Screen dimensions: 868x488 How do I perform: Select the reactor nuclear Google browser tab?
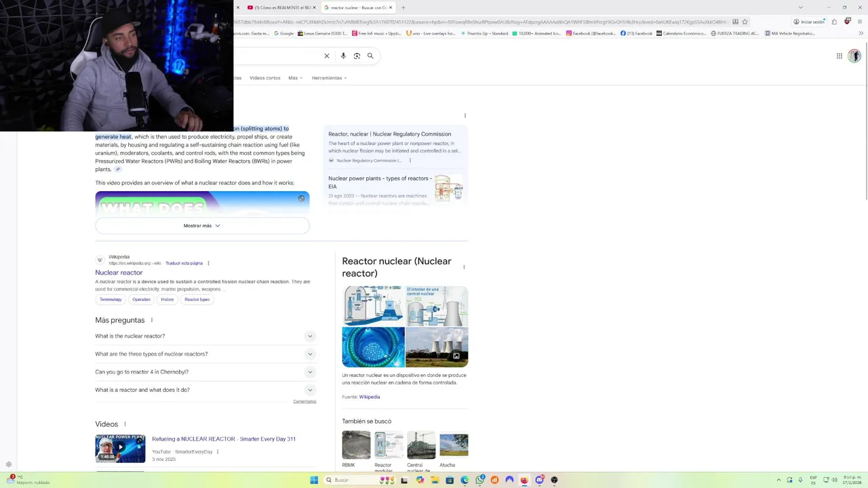point(358,7)
